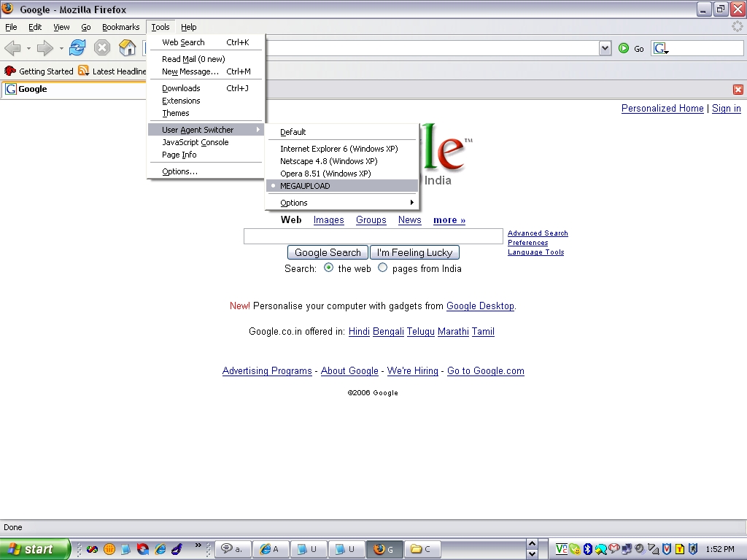Viewport: 747px width, 560px height.
Task: Open JavaScript Console from Tools menu
Action: 205,142
